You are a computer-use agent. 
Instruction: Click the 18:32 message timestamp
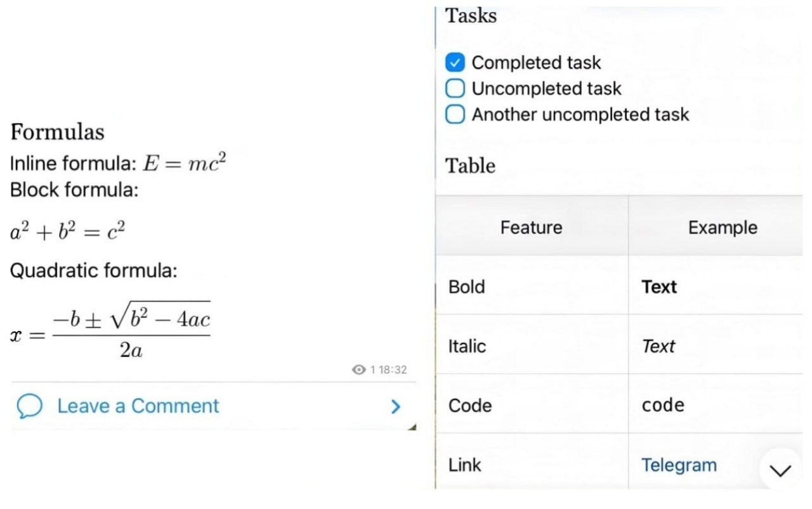pyautogui.click(x=393, y=370)
